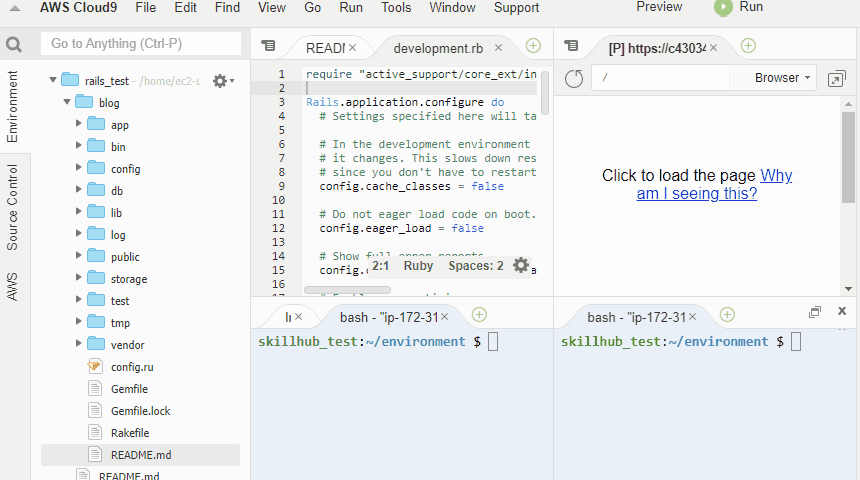The image size is (860, 480).
Task: Click cursor position 2:1 in status bar
Action: coord(381,266)
